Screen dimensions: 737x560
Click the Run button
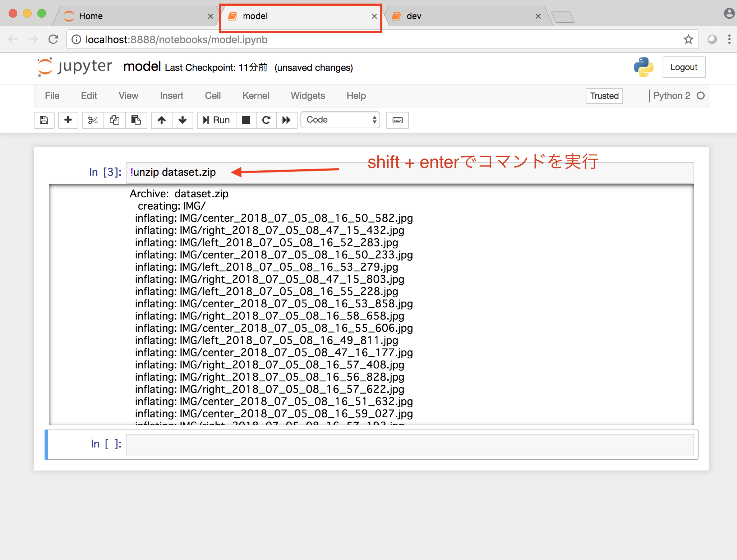click(216, 120)
